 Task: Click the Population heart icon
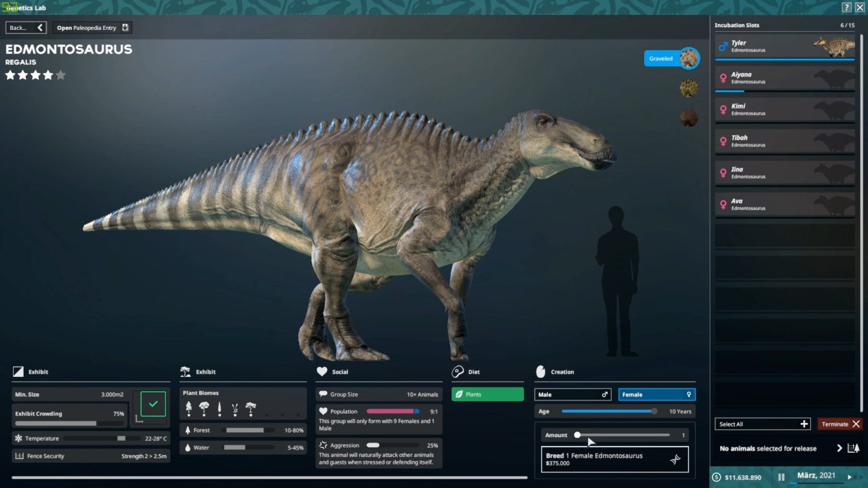tap(323, 411)
